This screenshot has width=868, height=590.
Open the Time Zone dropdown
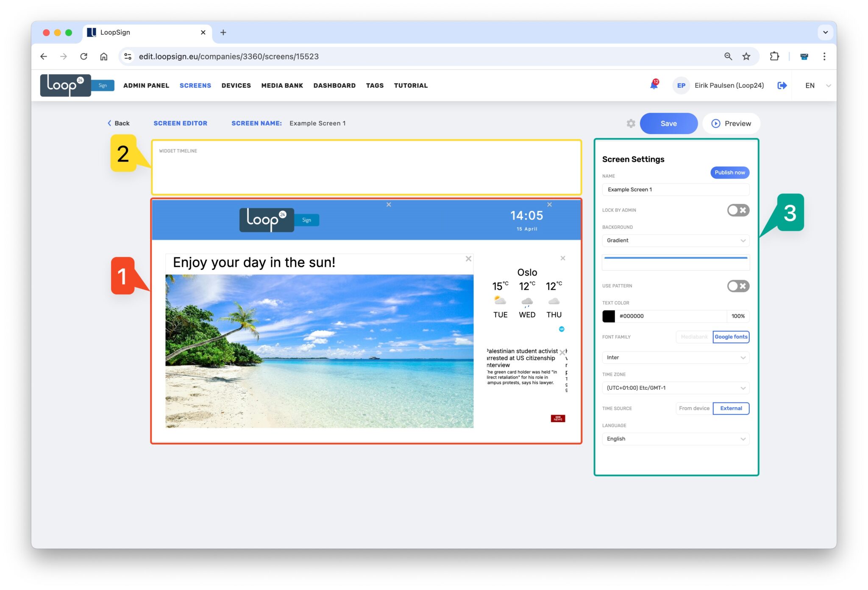(x=676, y=388)
